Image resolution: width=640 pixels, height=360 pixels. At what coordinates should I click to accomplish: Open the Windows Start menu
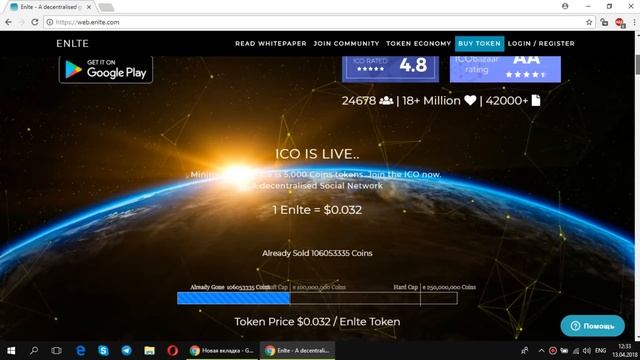11,351
